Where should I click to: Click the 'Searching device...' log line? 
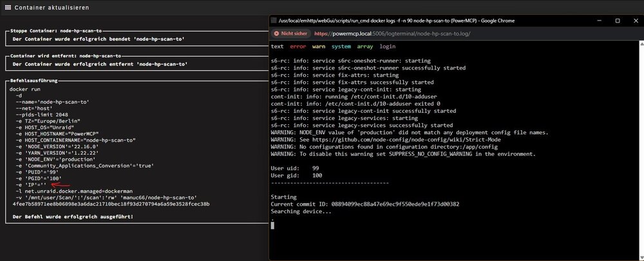click(301, 211)
